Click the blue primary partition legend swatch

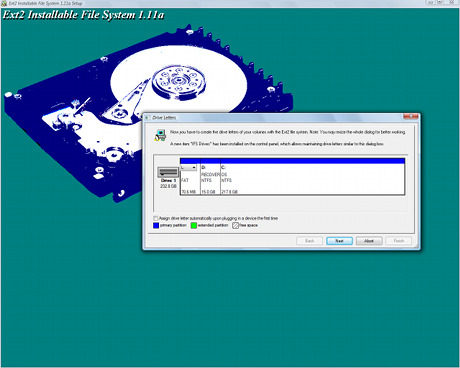[x=156, y=225]
